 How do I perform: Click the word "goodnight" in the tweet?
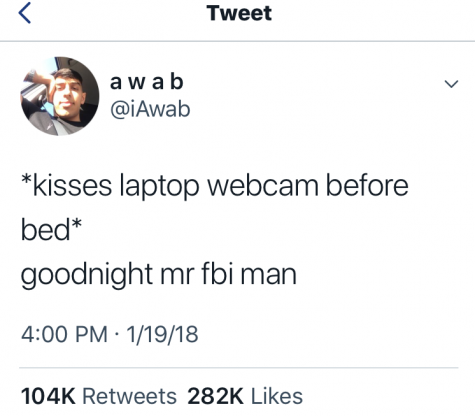tap(87, 275)
